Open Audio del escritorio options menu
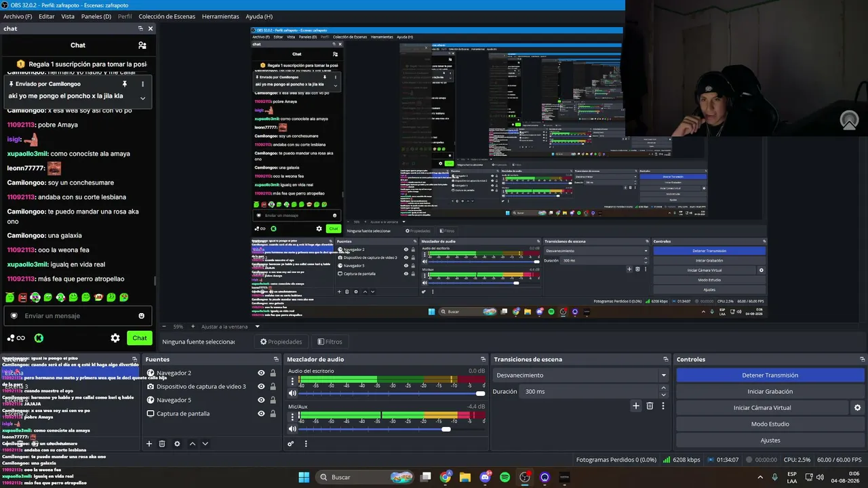868x488 pixels. pos(292,382)
